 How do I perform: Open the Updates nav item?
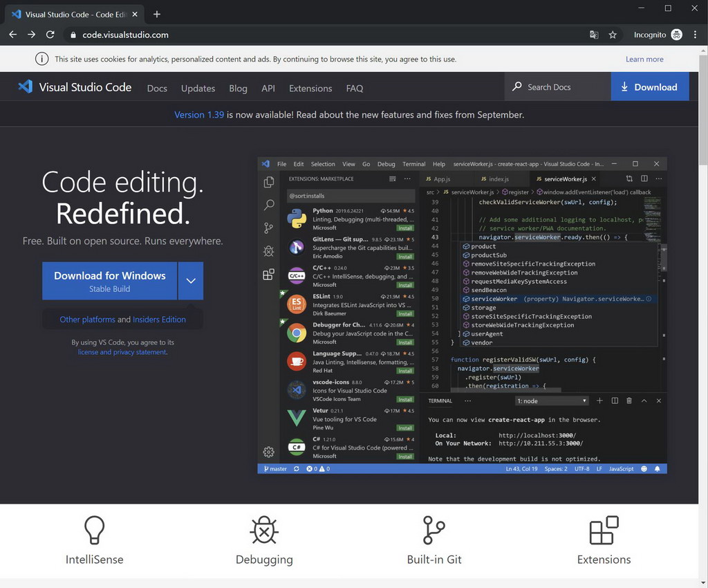coord(198,88)
